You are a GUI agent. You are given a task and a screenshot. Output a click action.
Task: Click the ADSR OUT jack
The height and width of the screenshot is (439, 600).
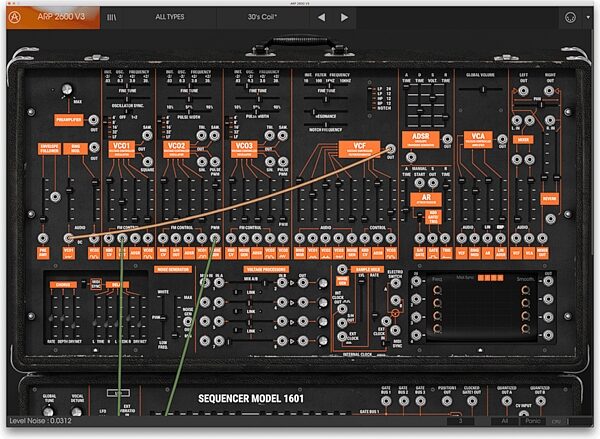point(447,139)
